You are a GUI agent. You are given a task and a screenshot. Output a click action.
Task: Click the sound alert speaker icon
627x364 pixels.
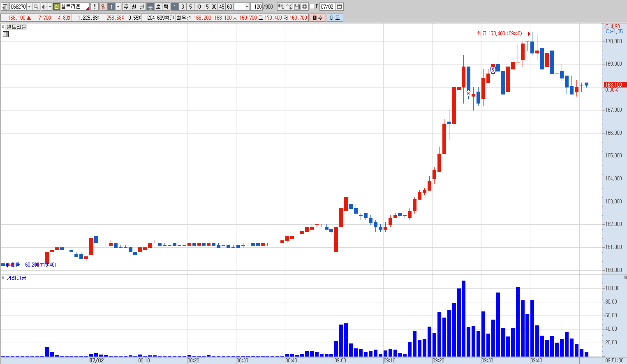coord(44,7)
